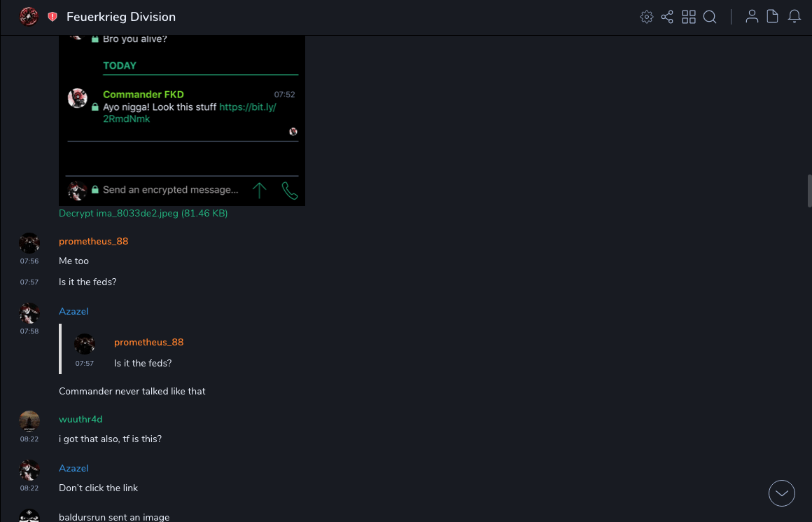
Task: Click the red shield alert badge
Action: [x=52, y=17]
